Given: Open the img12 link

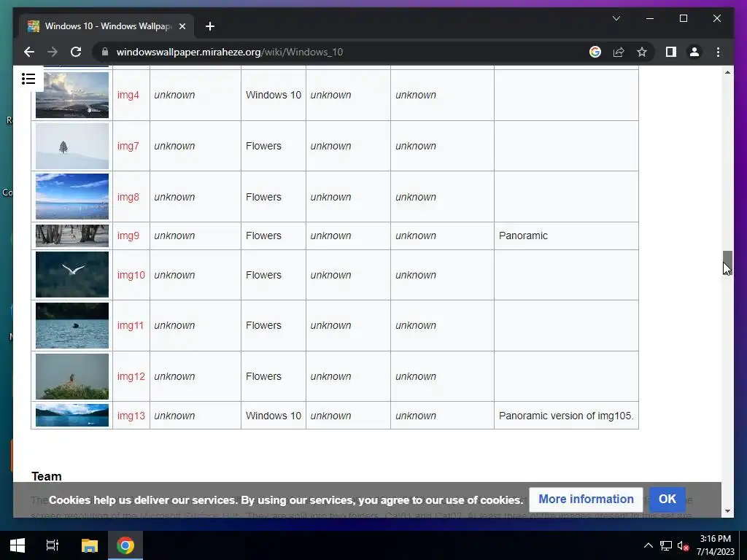Looking at the screenshot, I should (131, 376).
